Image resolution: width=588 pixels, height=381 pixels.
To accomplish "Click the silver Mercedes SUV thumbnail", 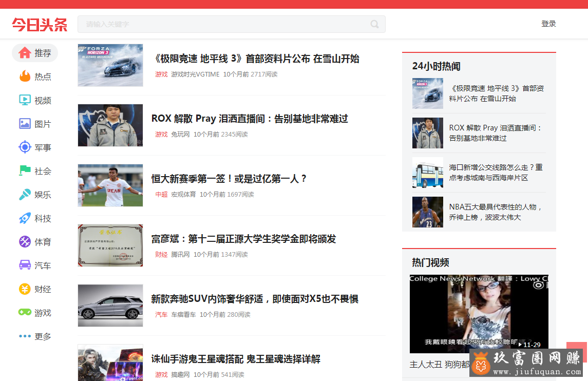I will [110, 305].
